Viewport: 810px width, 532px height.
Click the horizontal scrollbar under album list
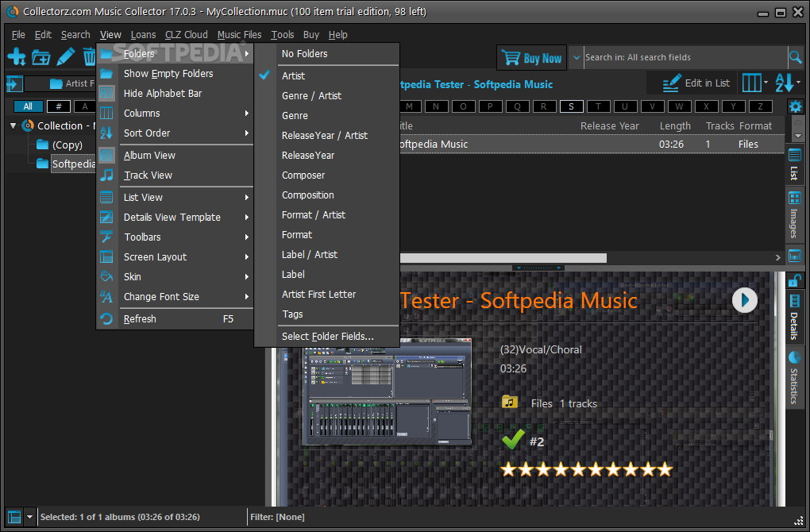point(503,258)
